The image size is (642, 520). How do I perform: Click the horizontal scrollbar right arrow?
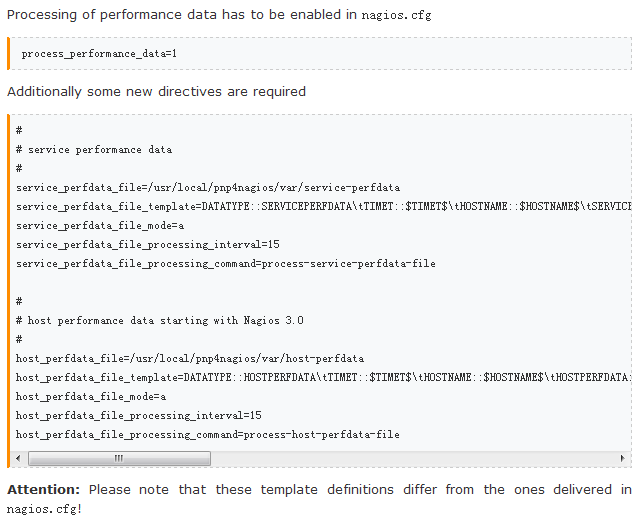[624, 458]
